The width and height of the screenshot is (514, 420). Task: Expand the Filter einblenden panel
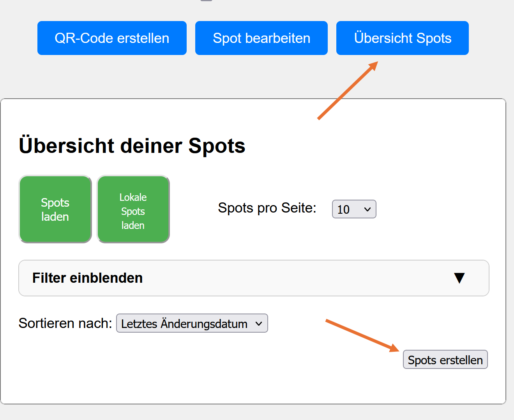(253, 278)
